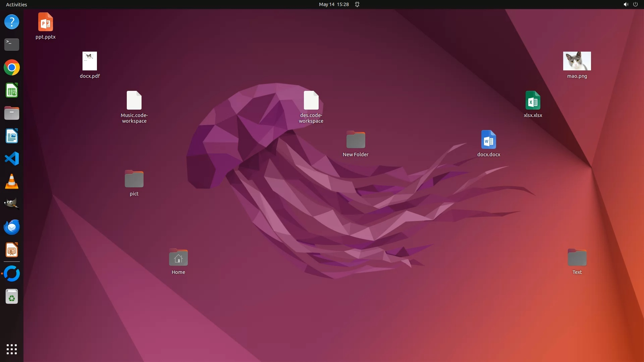Screen dimensions: 644x362
Task: Click the Help icon in dock
Action: click(x=12, y=22)
